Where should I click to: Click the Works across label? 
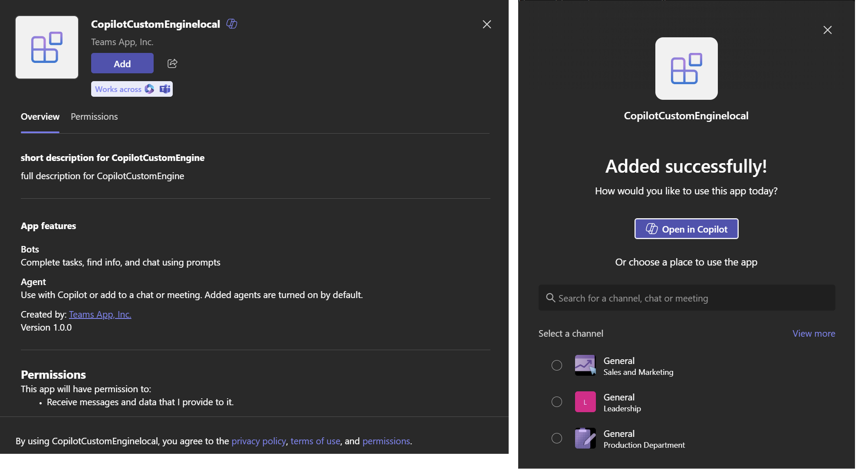point(118,89)
